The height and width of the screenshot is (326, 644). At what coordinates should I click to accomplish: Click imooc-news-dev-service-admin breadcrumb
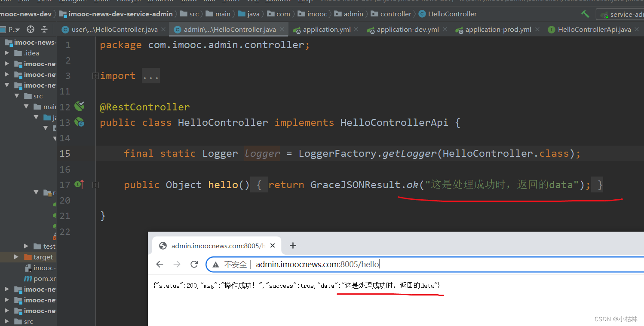click(x=117, y=14)
